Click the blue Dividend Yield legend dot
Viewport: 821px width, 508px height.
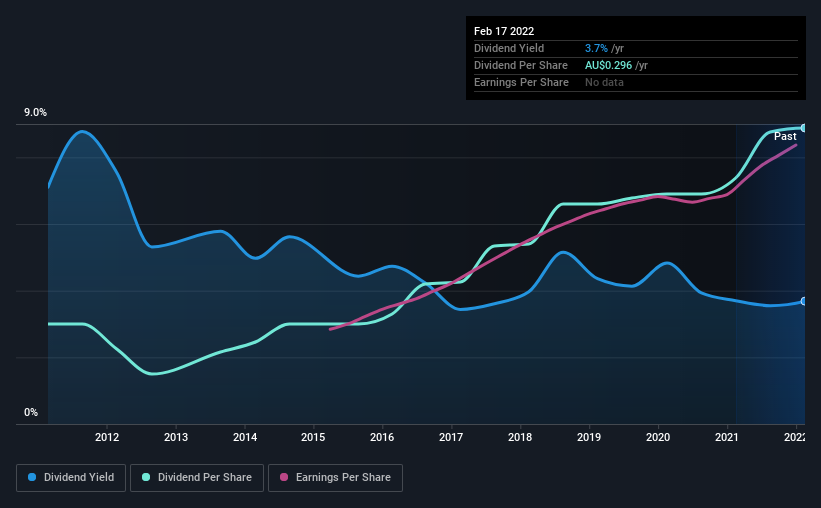click(x=32, y=477)
